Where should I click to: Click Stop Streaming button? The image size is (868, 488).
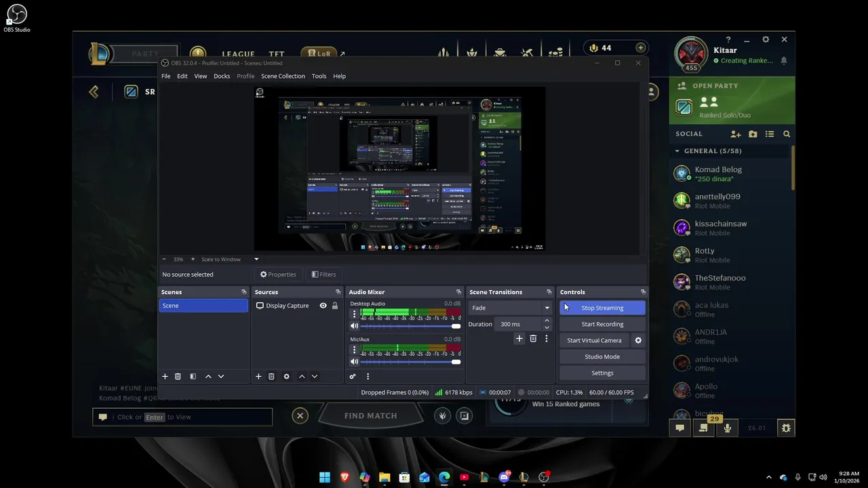coord(602,308)
